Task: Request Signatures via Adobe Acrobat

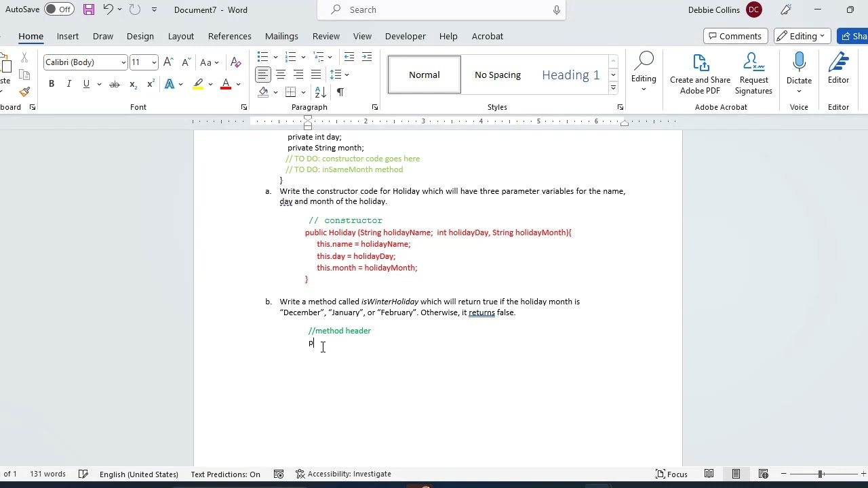Action: click(x=753, y=75)
